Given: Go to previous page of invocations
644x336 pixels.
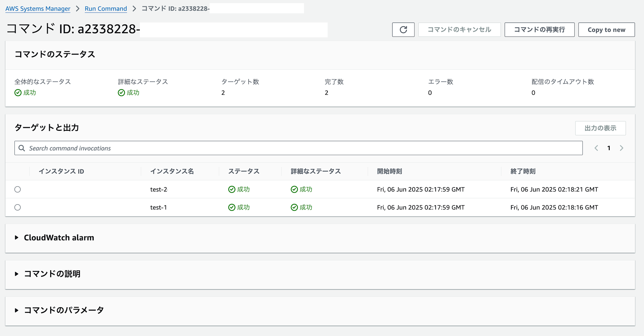Looking at the screenshot, I should pos(596,148).
